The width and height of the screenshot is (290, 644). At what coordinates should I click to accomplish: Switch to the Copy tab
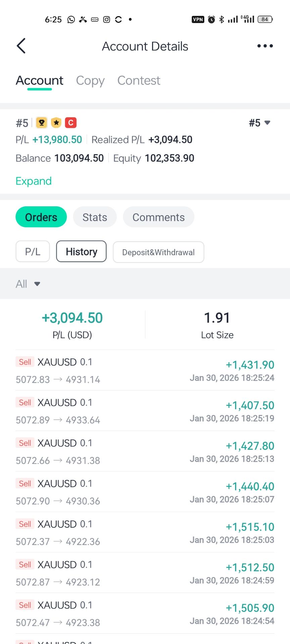click(x=90, y=80)
